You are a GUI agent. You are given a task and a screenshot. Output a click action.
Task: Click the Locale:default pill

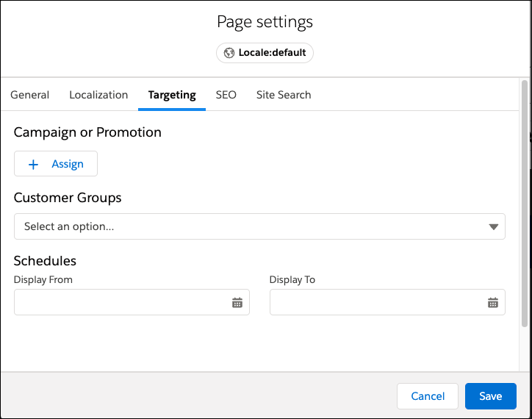coord(265,53)
